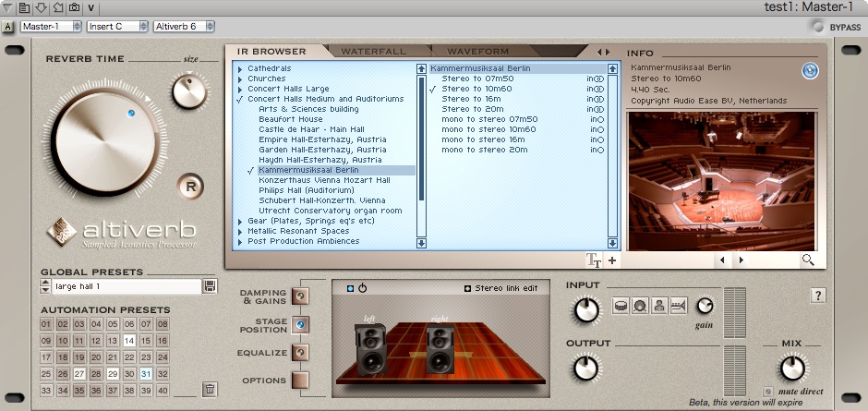Show next hall photo
The image size is (868, 411).
pyautogui.click(x=741, y=260)
